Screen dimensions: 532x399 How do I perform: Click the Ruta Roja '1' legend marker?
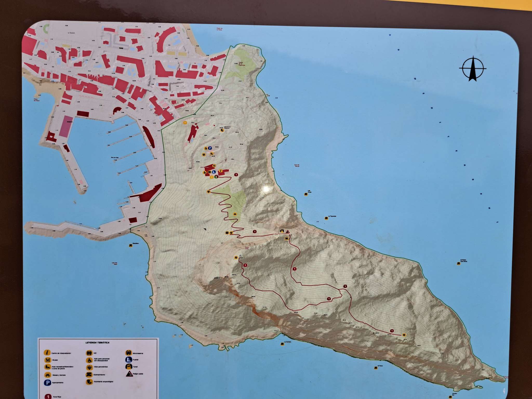[48, 397]
